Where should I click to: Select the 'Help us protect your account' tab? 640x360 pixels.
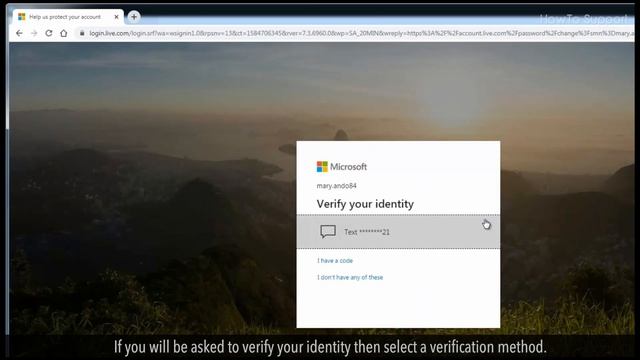click(68, 17)
